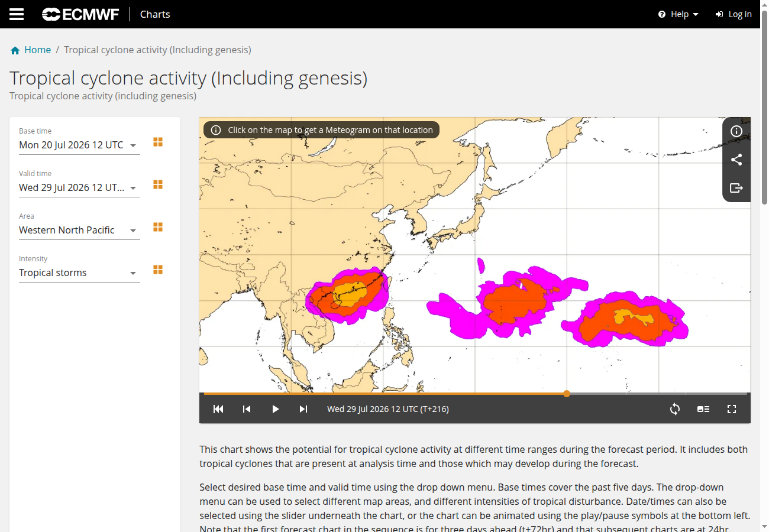Enter fullscreen chart view
Viewport: 769px width, 532px height.
(732, 409)
